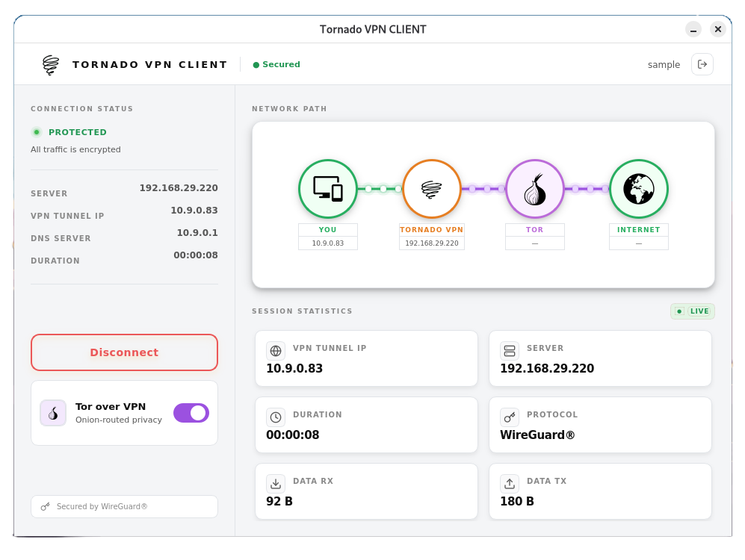Disable the Tor over VPN switch

[191, 412]
